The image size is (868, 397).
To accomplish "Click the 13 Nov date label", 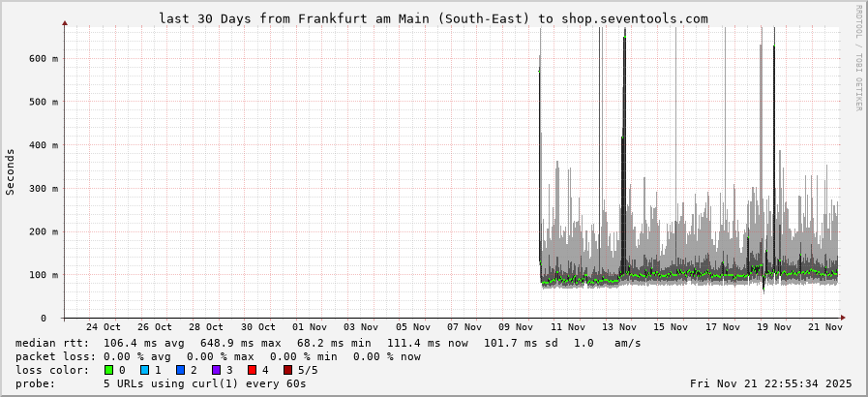I will [619, 327].
